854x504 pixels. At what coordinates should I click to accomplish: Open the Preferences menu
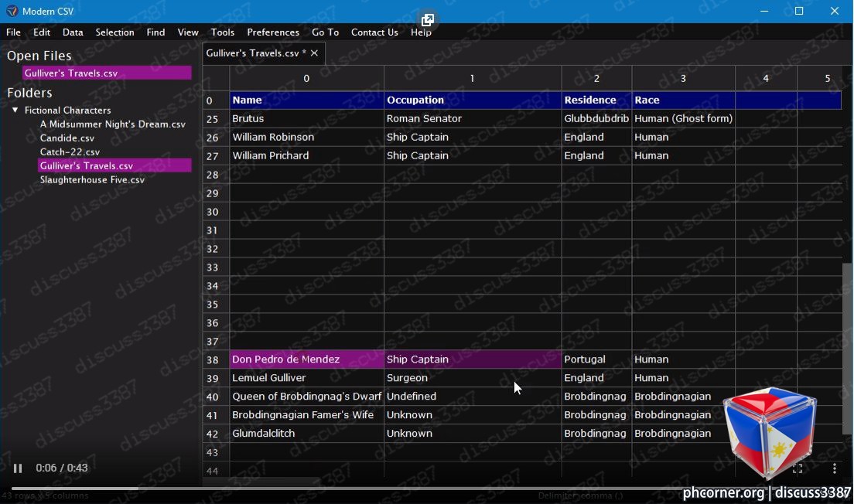[x=273, y=32]
